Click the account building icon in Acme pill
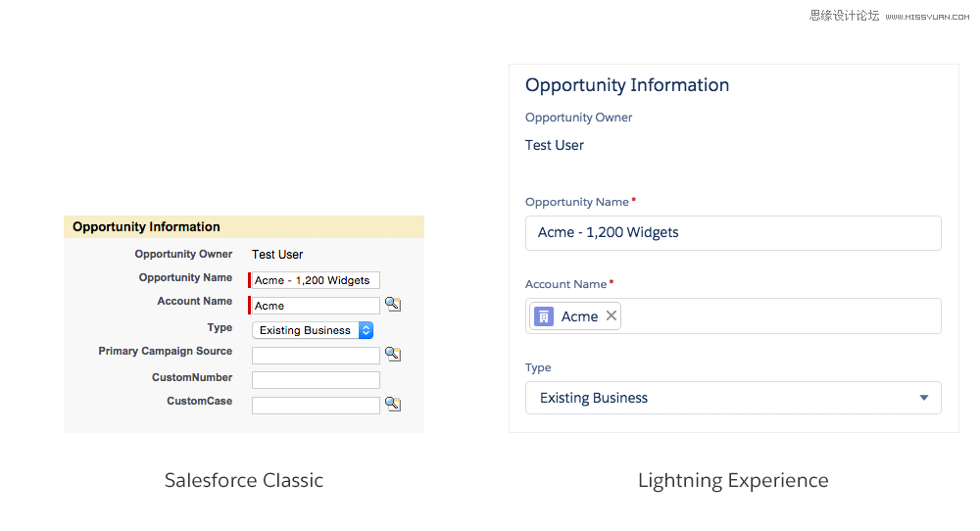 (x=544, y=316)
